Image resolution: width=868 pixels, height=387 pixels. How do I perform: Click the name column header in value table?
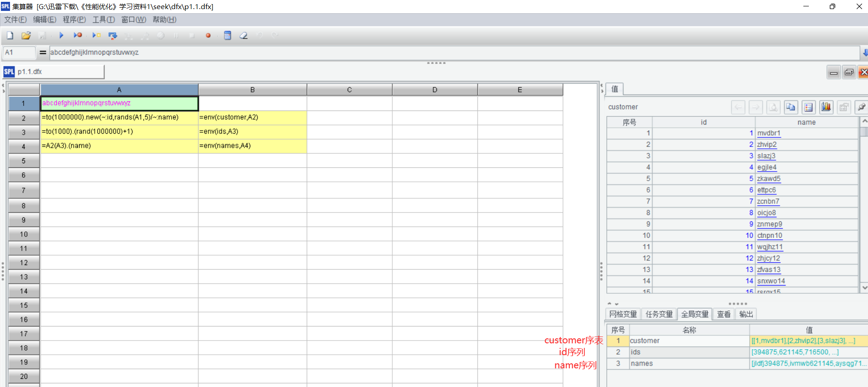point(807,122)
